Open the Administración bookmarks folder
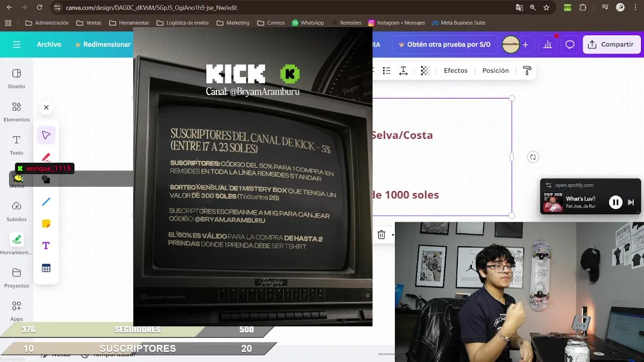Viewport: 644px width, 362px height. 47,23
